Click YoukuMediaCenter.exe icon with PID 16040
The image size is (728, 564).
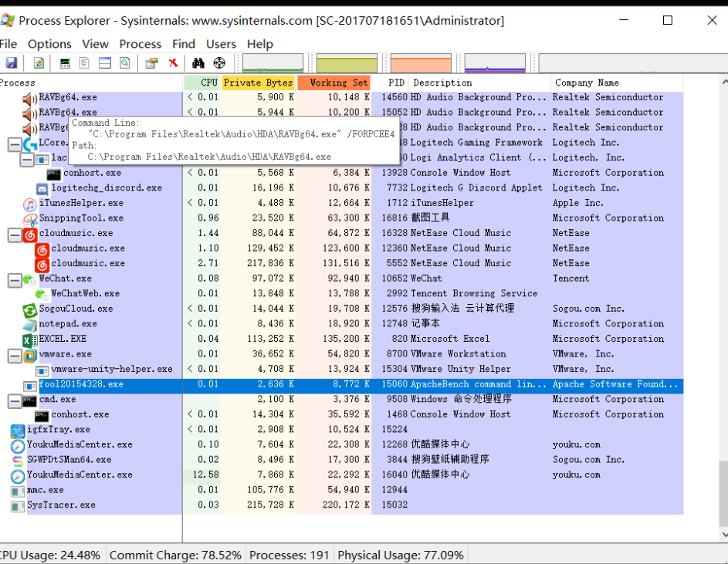pyautogui.click(x=18, y=476)
